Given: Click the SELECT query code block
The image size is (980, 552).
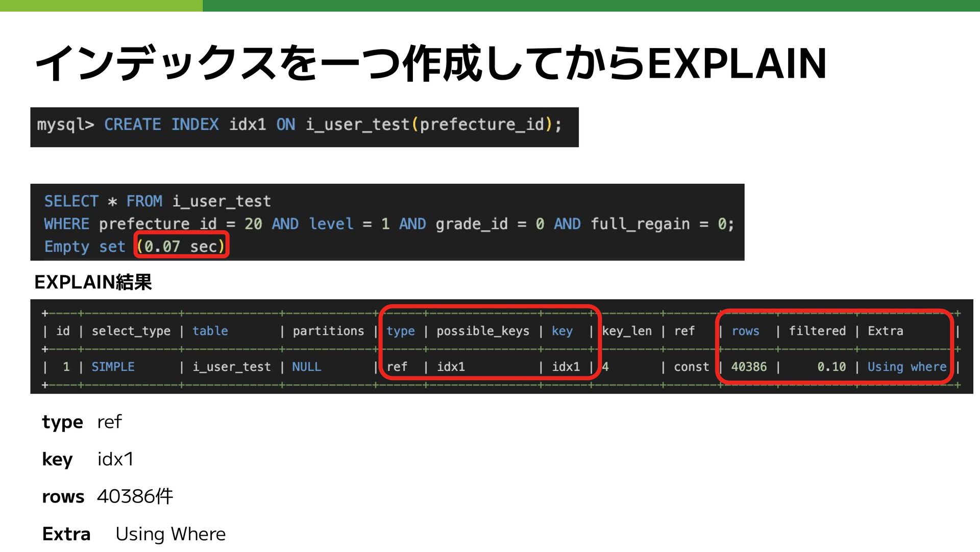Looking at the screenshot, I should coord(387,222).
